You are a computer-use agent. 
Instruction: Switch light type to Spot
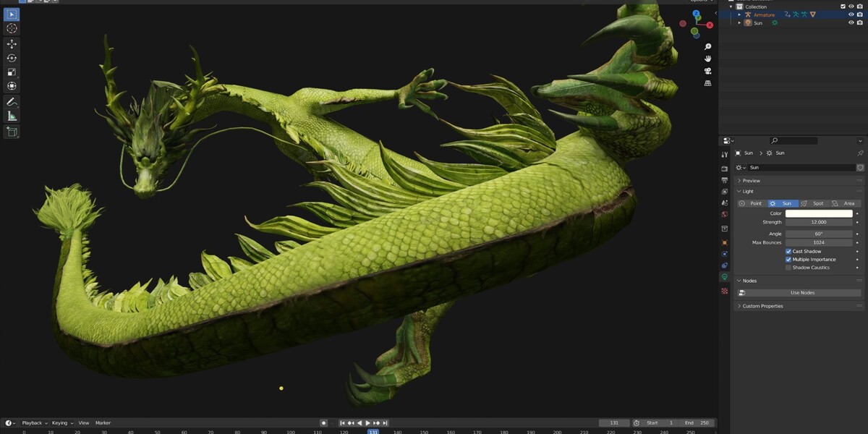(x=814, y=203)
